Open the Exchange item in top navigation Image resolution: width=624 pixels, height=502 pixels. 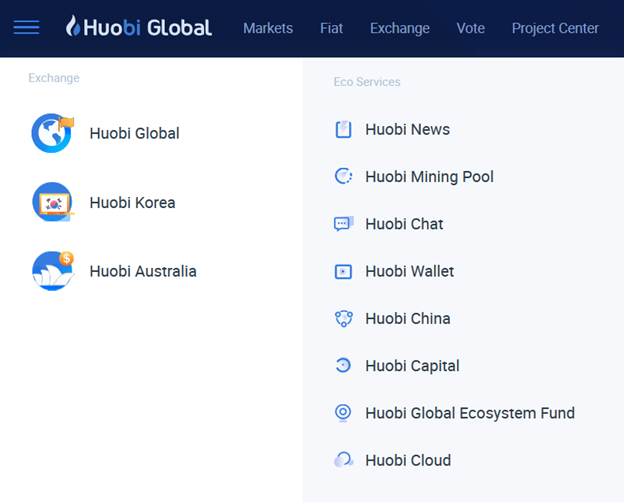pyautogui.click(x=400, y=28)
